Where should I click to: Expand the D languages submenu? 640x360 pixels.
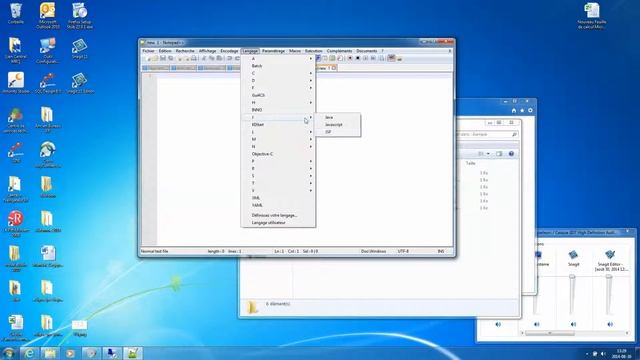tap(278, 80)
